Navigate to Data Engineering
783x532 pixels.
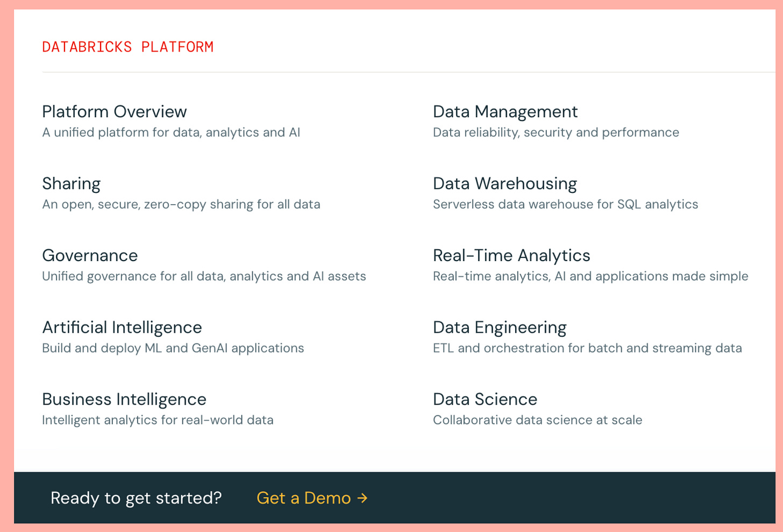[499, 328]
